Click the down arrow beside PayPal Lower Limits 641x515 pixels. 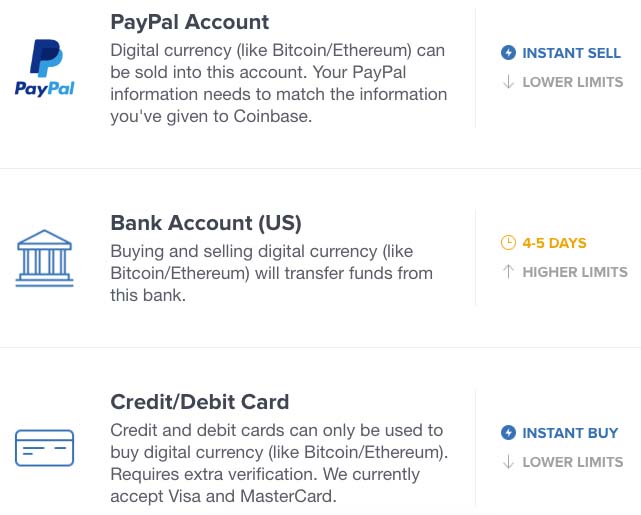[x=508, y=82]
